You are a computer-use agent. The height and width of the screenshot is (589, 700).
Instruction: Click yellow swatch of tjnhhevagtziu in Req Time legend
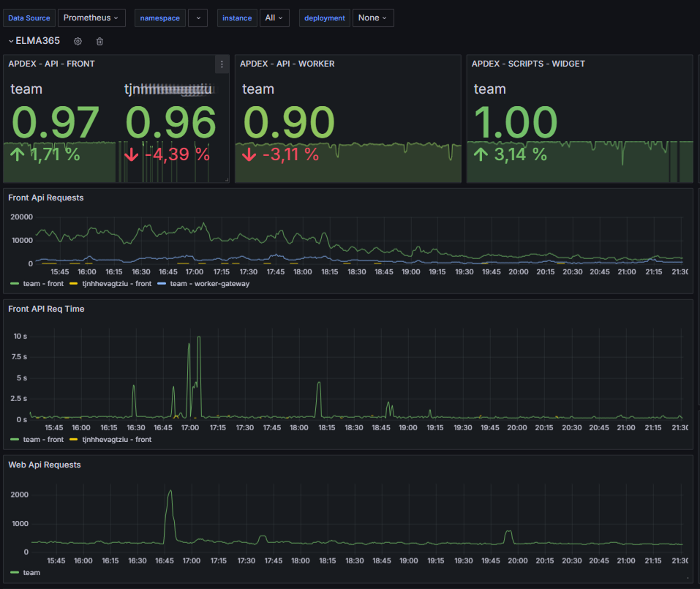coord(74,440)
